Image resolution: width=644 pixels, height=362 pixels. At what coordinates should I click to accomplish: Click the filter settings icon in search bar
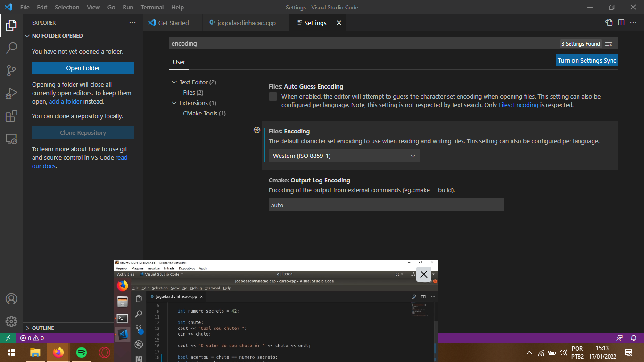609,44
